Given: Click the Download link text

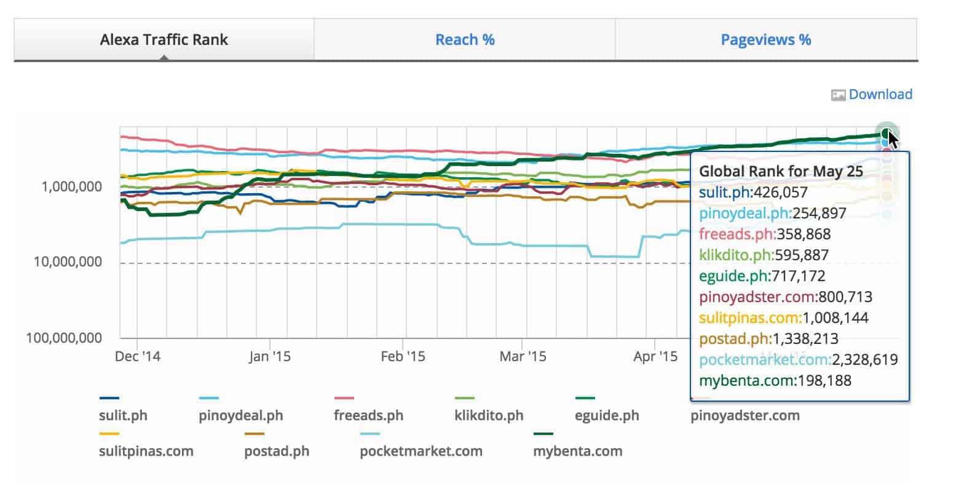Looking at the screenshot, I should (880, 94).
